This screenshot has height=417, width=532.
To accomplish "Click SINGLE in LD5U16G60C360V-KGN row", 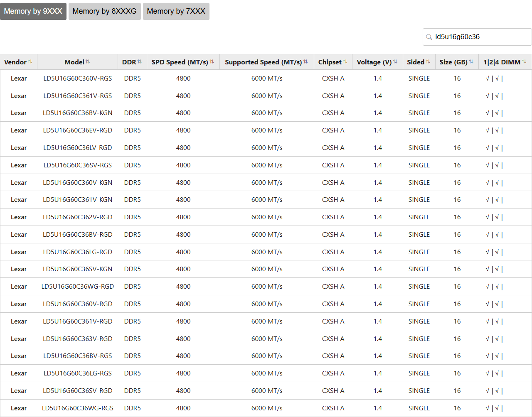I will click(x=419, y=183).
